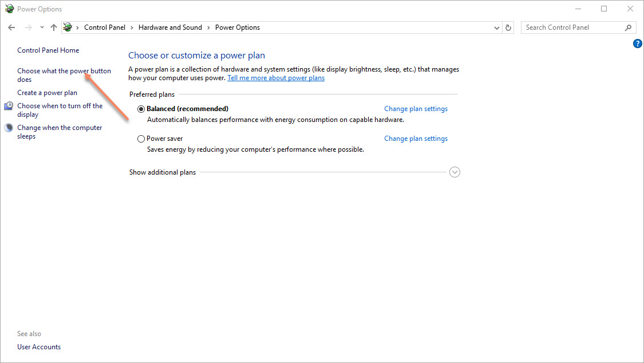The width and height of the screenshot is (644, 363).
Task: Open Tell me more about power plans
Action: pyautogui.click(x=275, y=78)
